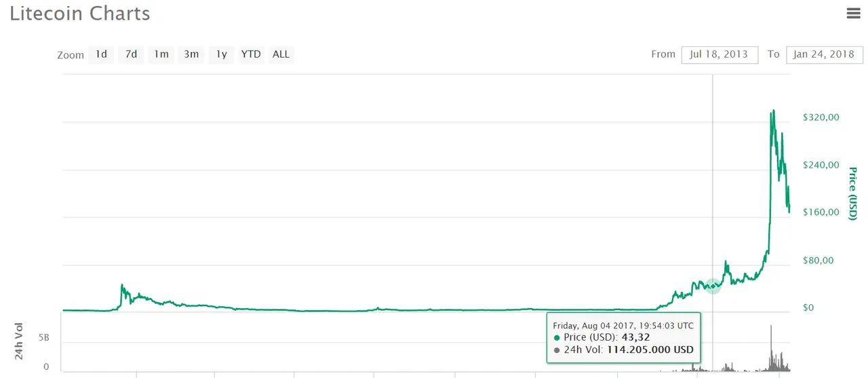Viewport: 868px width, 378px height.
Task: Click the Zoom label
Action: [x=71, y=55]
